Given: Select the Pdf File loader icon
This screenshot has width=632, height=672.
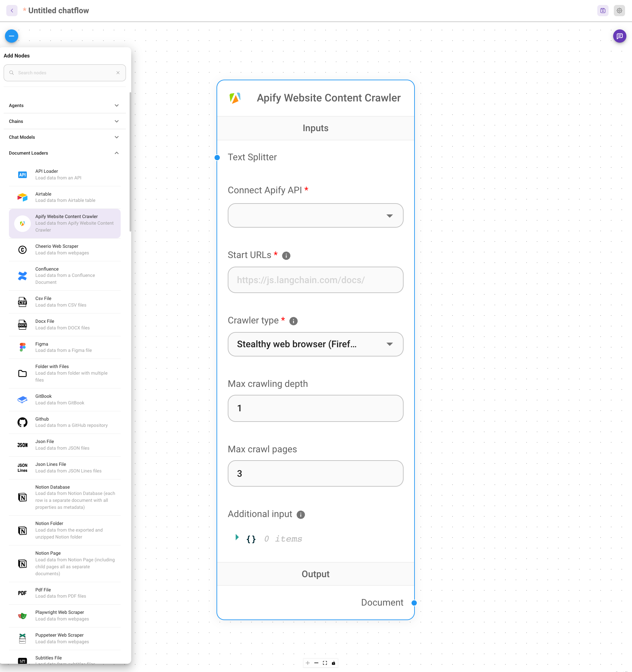Looking at the screenshot, I should [x=22, y=593].
